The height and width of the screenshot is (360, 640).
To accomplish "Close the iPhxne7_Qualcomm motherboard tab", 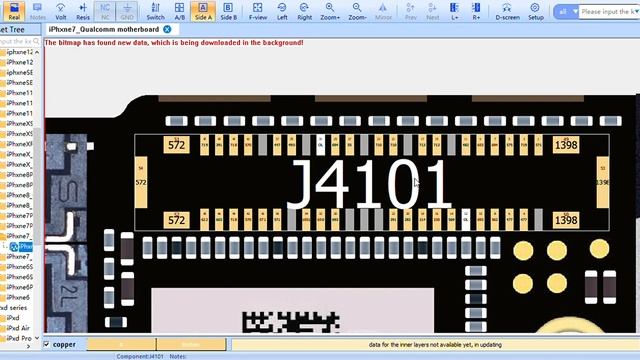I will (167, 29).
